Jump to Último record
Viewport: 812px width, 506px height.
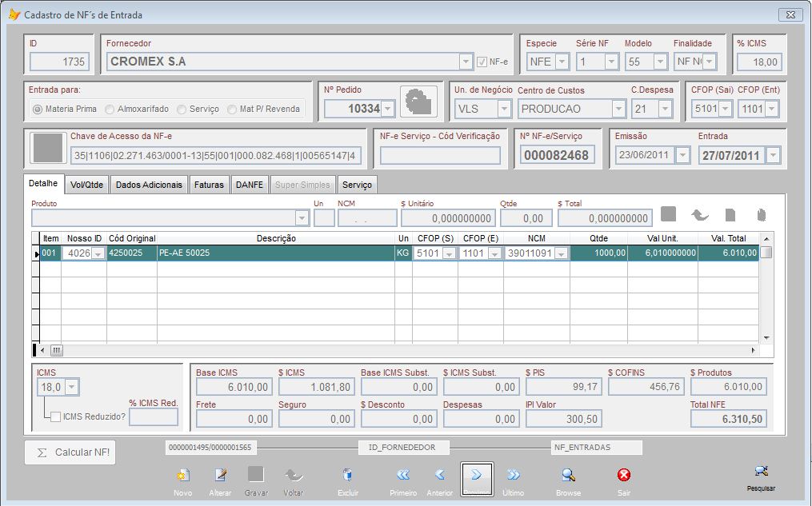pos(513,475)
